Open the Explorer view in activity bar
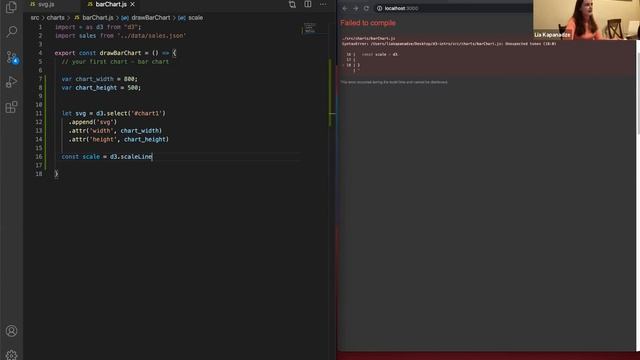 click(x=11, y=7)
